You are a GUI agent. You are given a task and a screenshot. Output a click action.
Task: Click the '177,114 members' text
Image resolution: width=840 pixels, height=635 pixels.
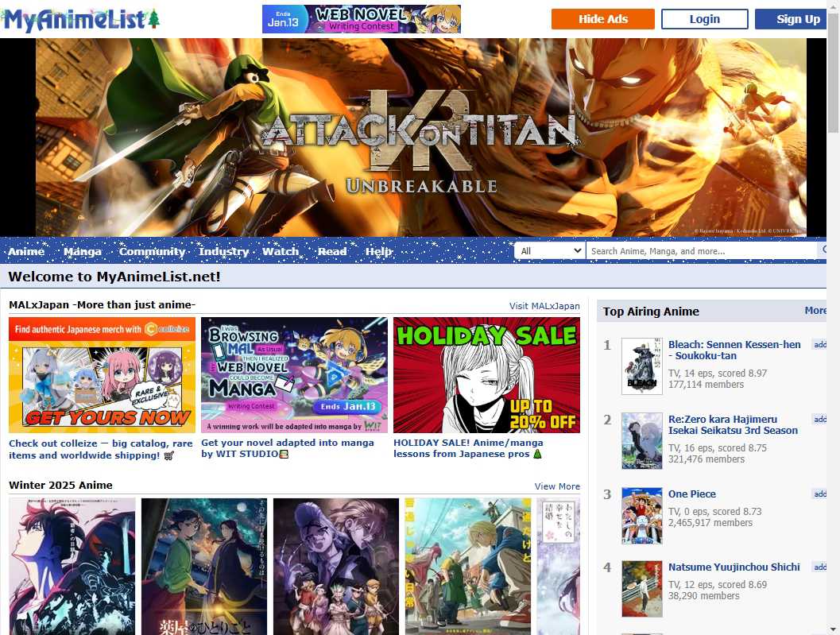click(x=706, y=384)
